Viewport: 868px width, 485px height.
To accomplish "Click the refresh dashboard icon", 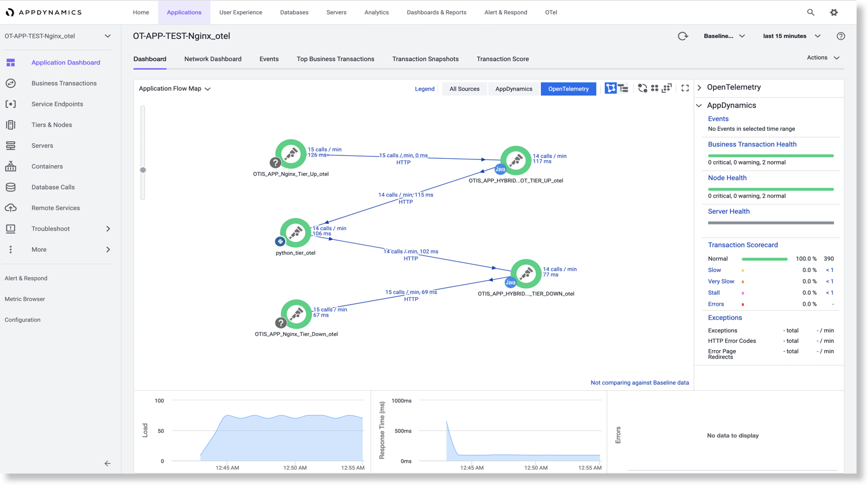I will [x=682, y=36].
